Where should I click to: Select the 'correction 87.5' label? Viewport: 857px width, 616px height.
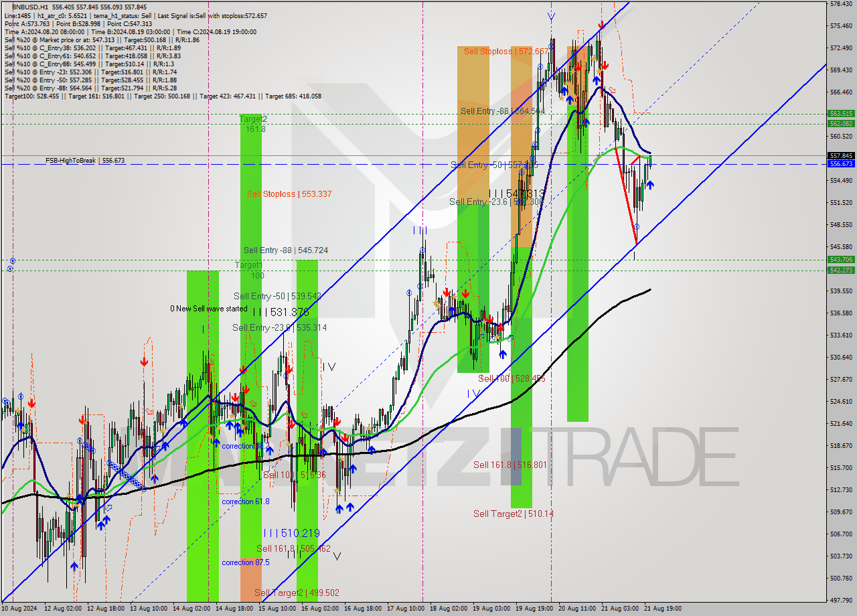[246, 562]
